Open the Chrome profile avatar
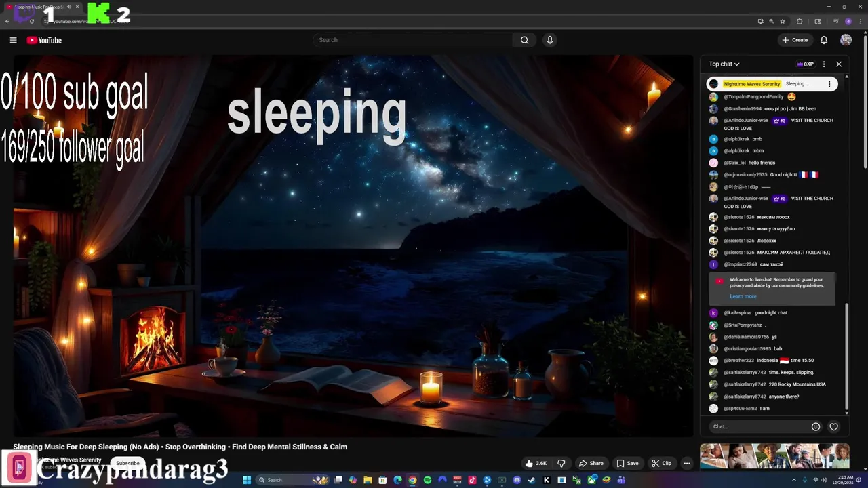The height and width of the screenshot is (488, 868). 848,21
